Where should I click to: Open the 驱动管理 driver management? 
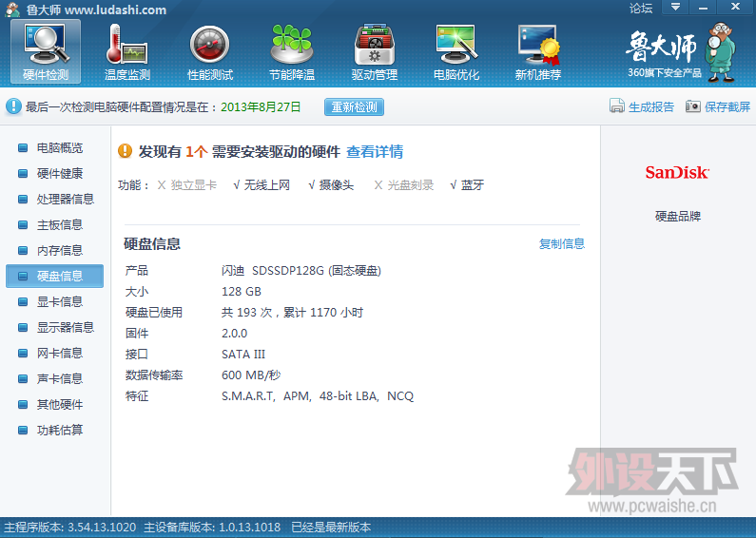point(374,52)
